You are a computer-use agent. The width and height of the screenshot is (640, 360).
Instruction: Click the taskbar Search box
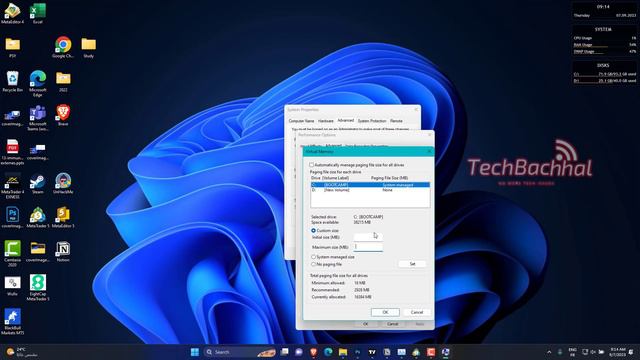click(x=241, y=352)
